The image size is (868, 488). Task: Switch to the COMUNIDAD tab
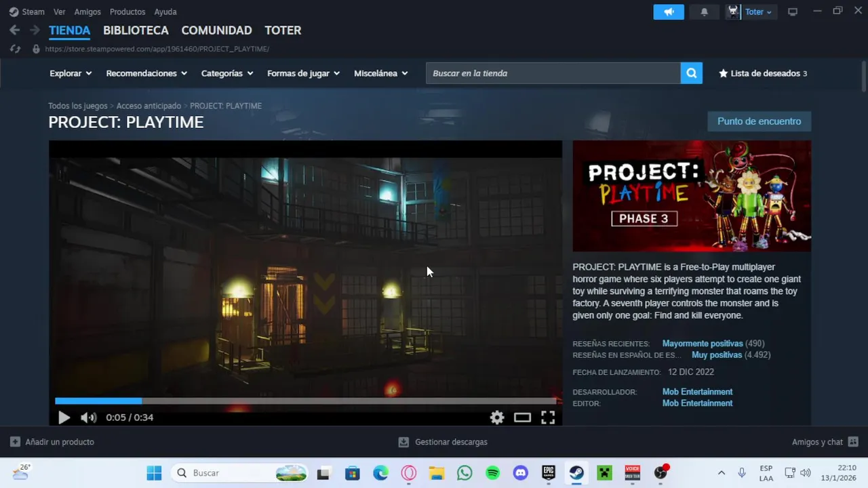coord(216,30)
